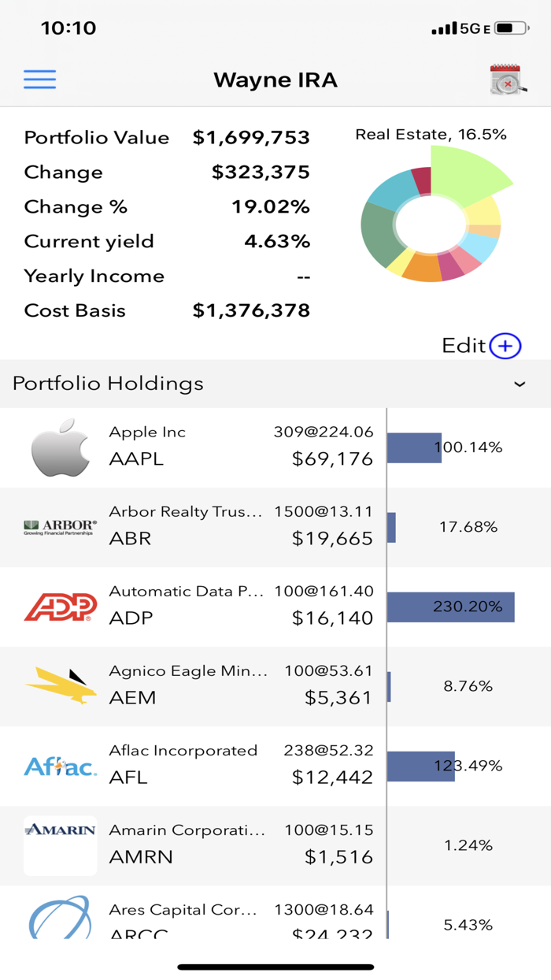551x980 pixels.
Task: Open the dividend calendar search icon
Action: (x=505, y=80)
